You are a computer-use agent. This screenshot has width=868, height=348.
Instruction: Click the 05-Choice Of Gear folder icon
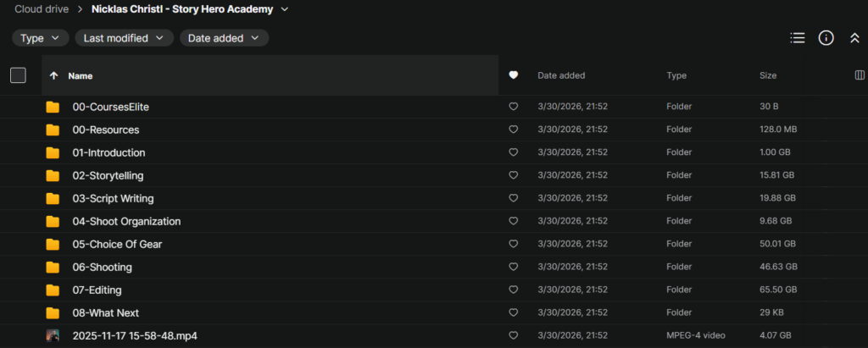coord(53,244)
